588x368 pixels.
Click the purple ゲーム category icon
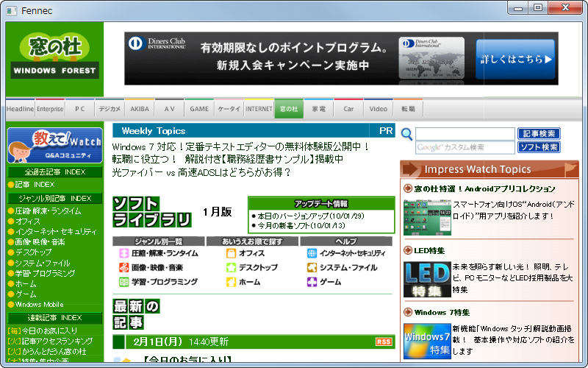click(x=312, y=282)
